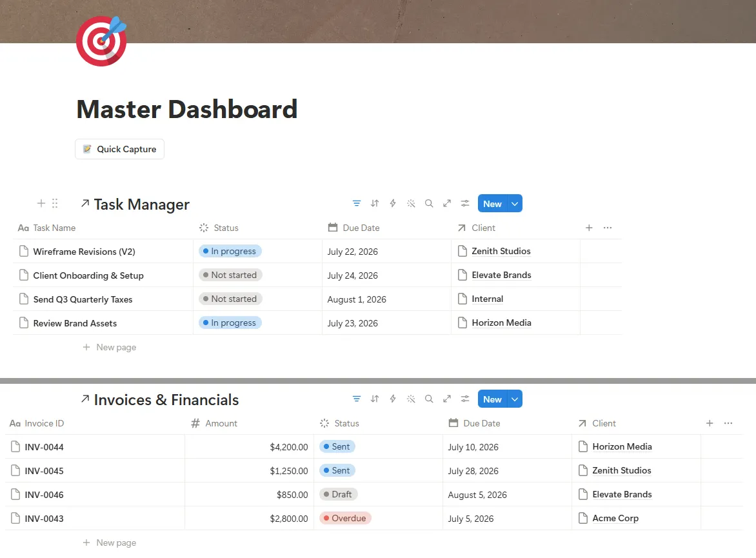Open invoice INV-0044
756x558 pixels.
click(x=44, y=447)
